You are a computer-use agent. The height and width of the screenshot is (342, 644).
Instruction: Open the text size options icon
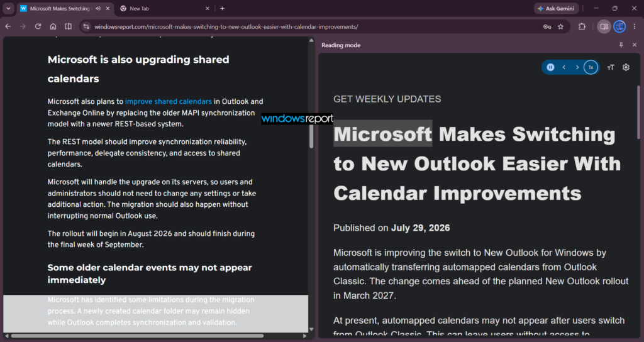(611, 67)
